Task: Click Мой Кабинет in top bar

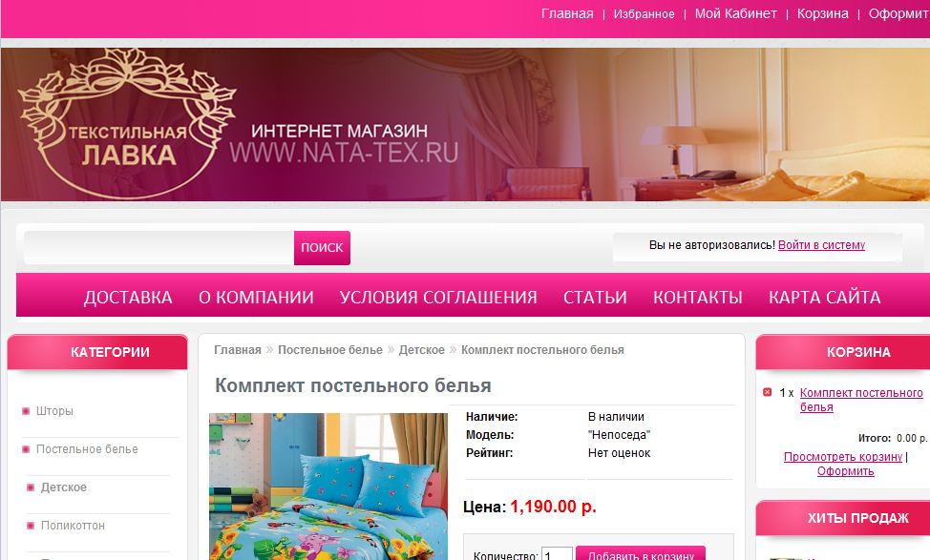Action: click(735, 13)
